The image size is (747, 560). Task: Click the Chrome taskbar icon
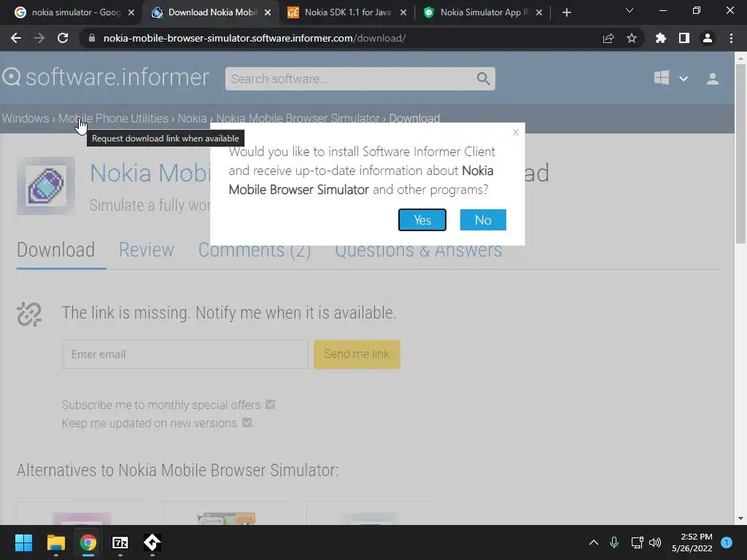coord(88,542)
